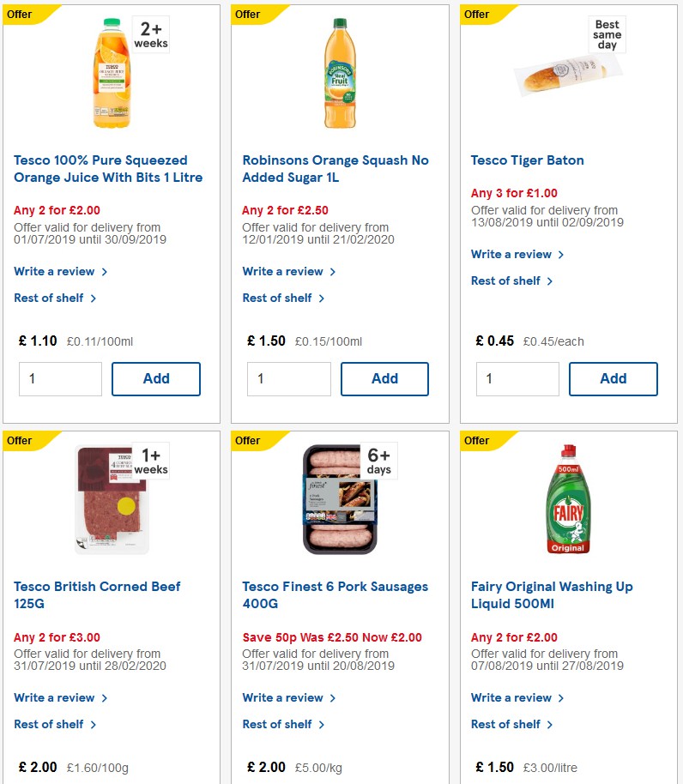Write a review for Tesco Finest Pork Sausages
The height and width of the screenshot is (784, 683).
tap(283, 697)
